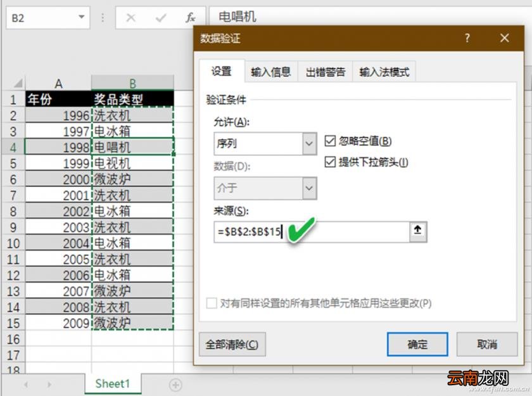Image resolution: width=532 pixels, height=396 pixels.
Task: Click the 来源 input field
Action: pyautogui.click(x=312, y=232)
